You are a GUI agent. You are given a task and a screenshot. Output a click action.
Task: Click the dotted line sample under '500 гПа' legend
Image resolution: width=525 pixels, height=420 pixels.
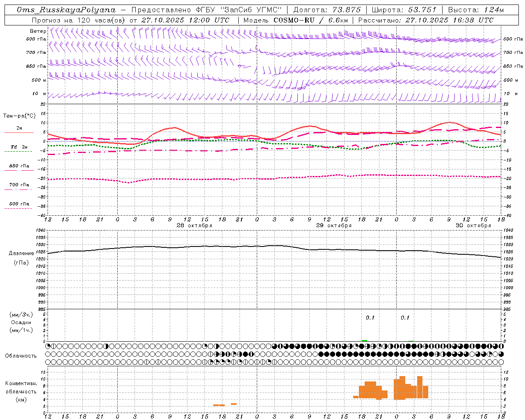tap(18, 208)
